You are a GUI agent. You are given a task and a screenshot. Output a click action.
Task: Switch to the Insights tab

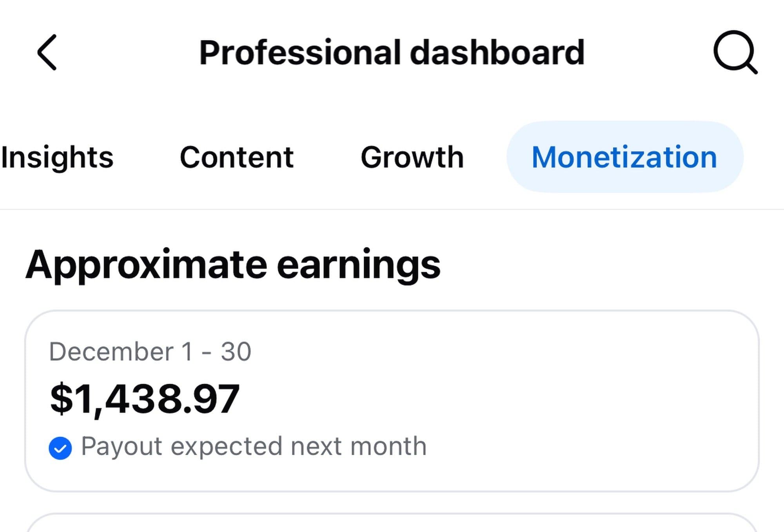click(x=57, y=157)
